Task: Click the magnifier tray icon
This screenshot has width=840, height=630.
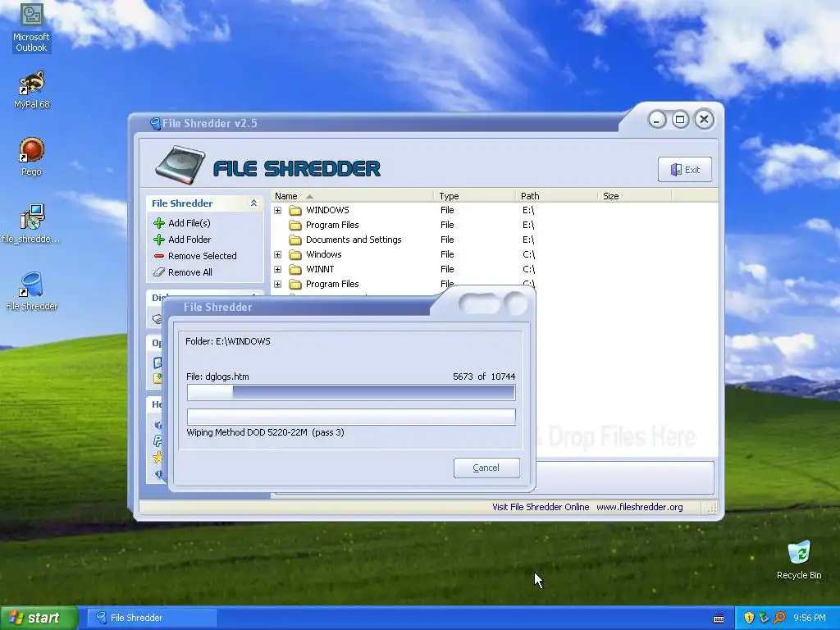Action: click(779, 618)
